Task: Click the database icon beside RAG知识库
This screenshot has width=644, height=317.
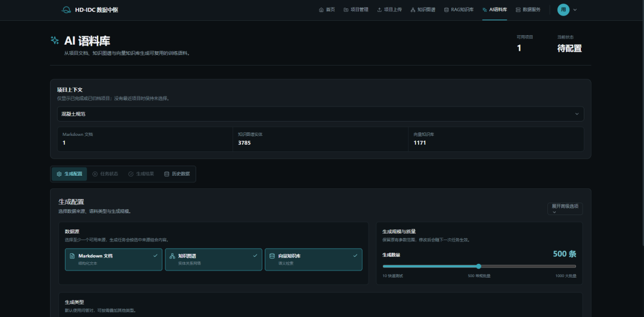Action: pos(447,10)
